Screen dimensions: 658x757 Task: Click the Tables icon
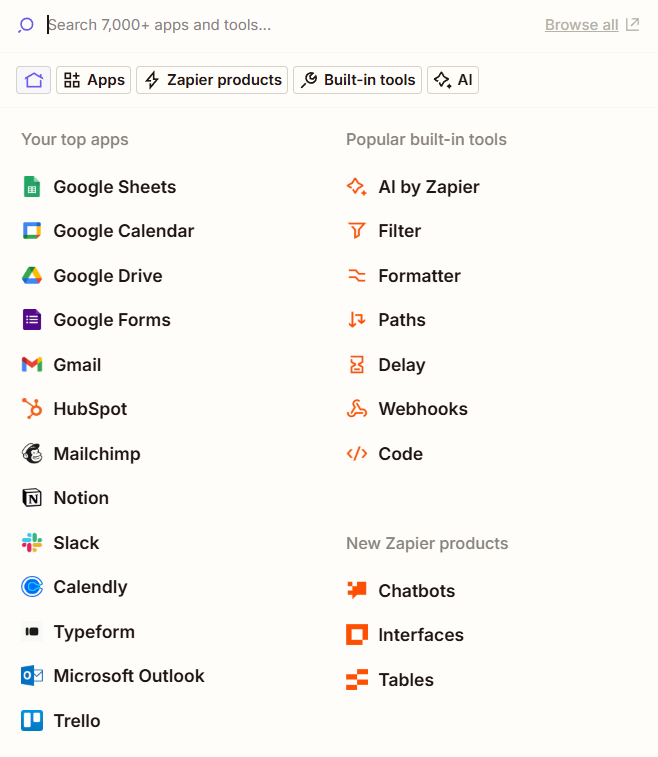pyautogui.click(x=357, y=679)
